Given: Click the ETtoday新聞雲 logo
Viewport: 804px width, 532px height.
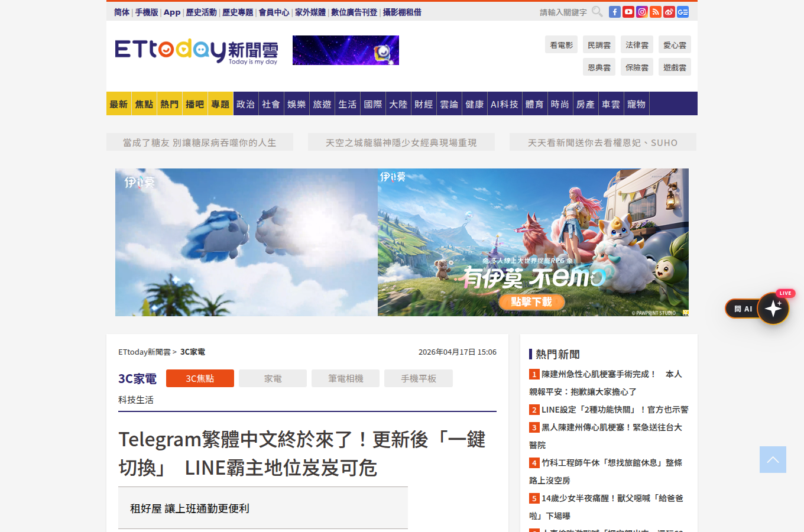Looking at the screenshot, I should 196,51.
